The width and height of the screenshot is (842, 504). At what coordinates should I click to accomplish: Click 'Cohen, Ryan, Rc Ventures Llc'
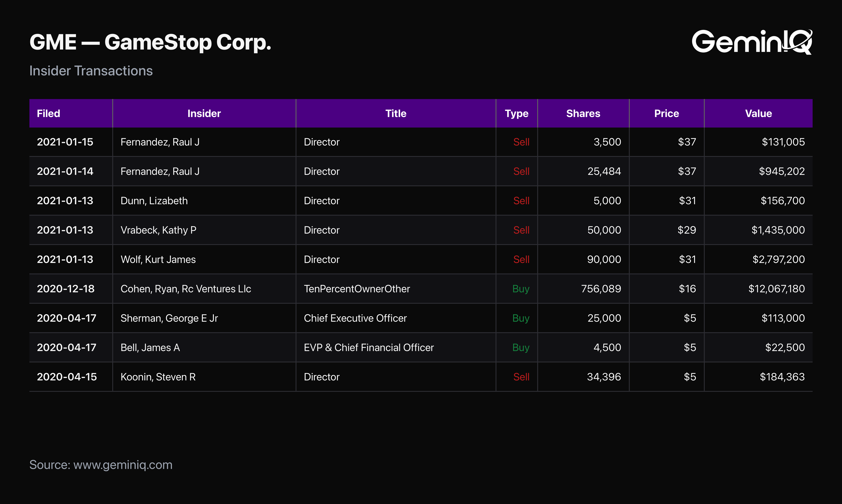coord(186,289)
